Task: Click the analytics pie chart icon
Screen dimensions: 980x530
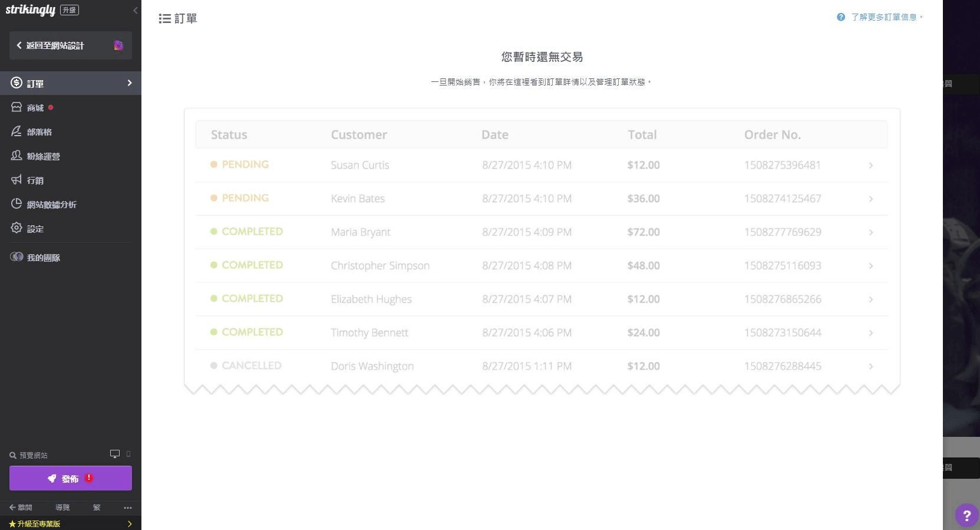Action: click(x=17, y=204)
